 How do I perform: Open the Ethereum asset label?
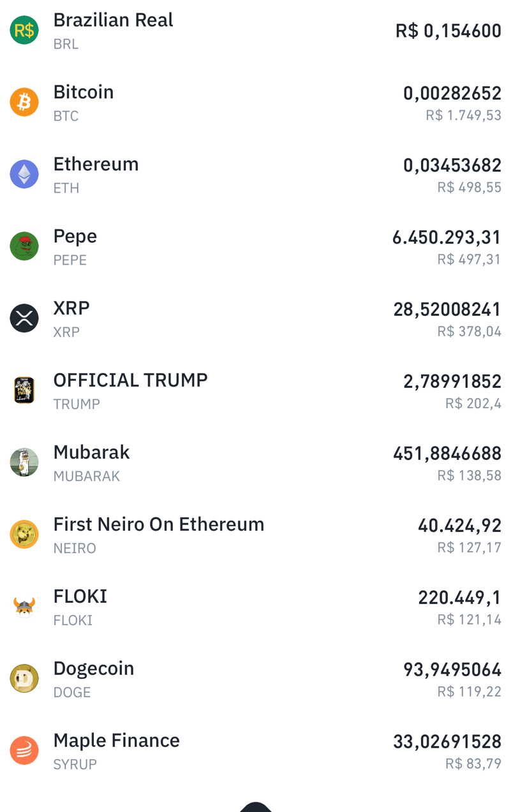[96, 164]
